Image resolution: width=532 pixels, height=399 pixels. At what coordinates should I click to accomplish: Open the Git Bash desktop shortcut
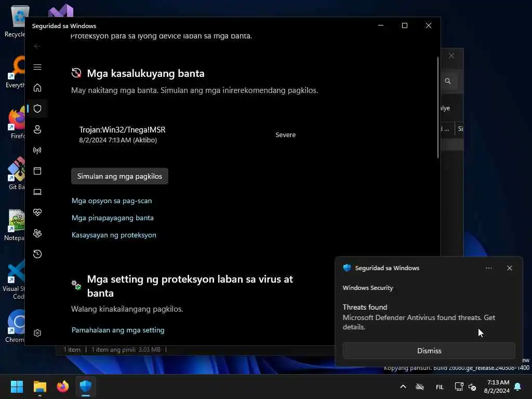[x=16, y=174]
